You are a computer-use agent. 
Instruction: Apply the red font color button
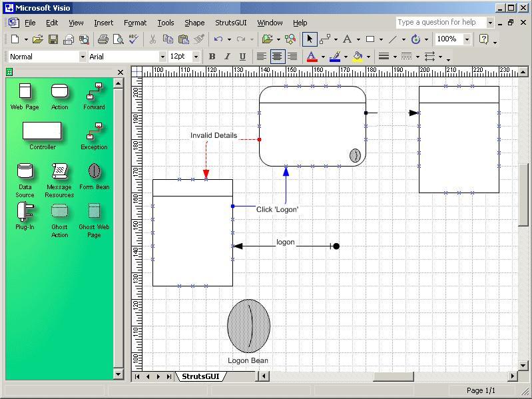click(x=312, y=57)
